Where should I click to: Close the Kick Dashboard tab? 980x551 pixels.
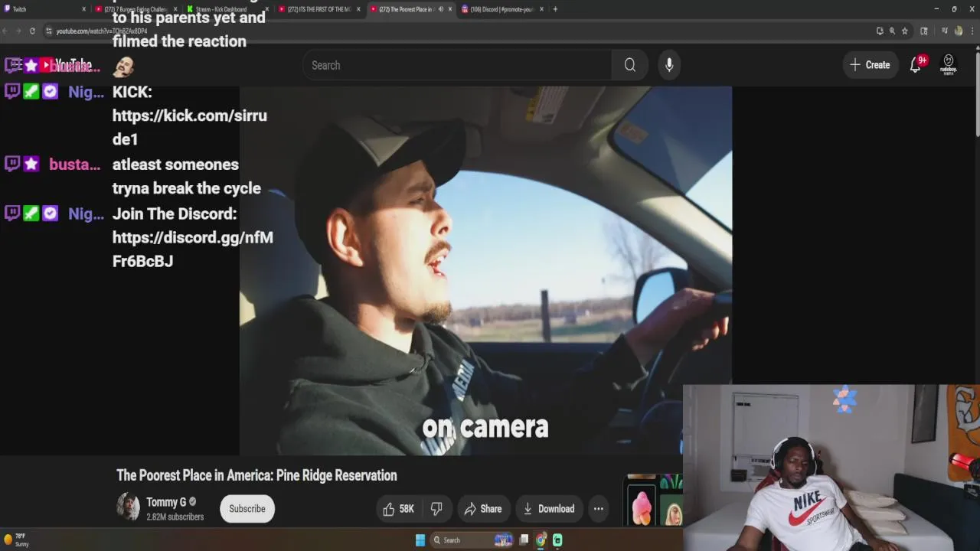pyautogui.click(x=267, y=9)
